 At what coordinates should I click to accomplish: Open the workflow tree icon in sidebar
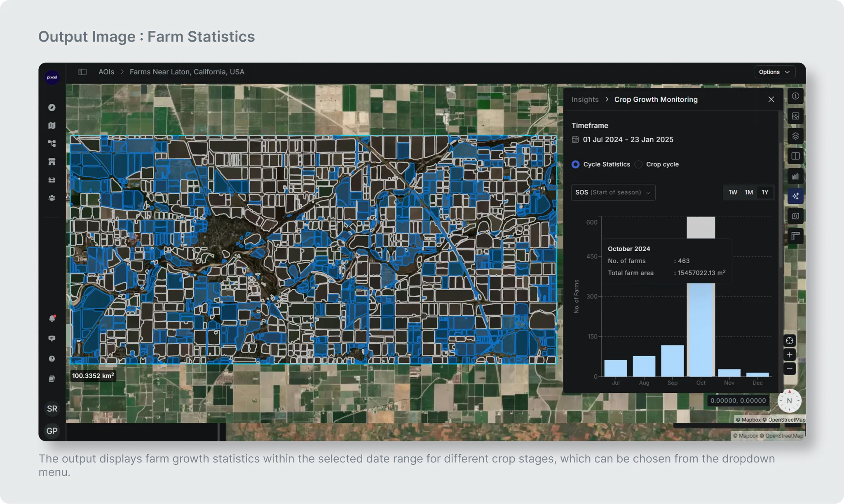click(x=52, y=143)
